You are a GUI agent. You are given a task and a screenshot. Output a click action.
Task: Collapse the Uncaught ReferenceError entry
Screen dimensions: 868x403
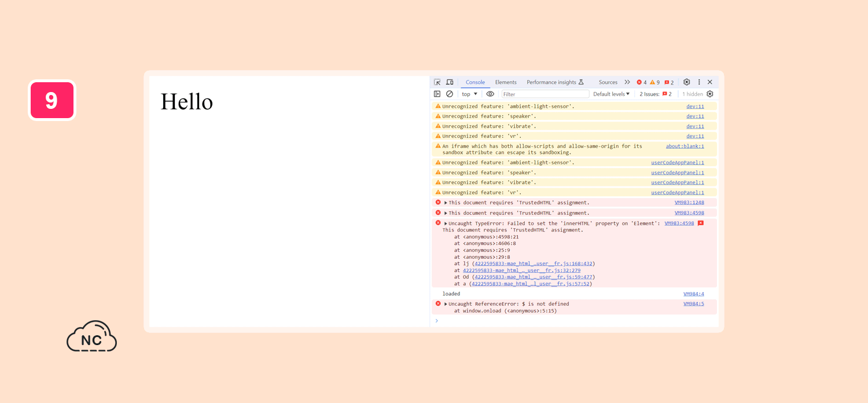tap(446, 304)
